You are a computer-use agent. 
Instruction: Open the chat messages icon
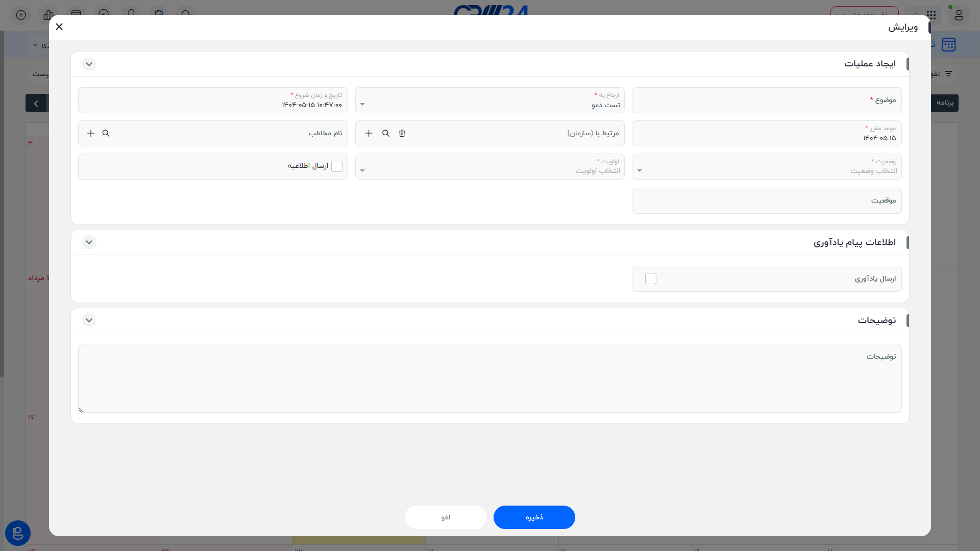[104, 15]
